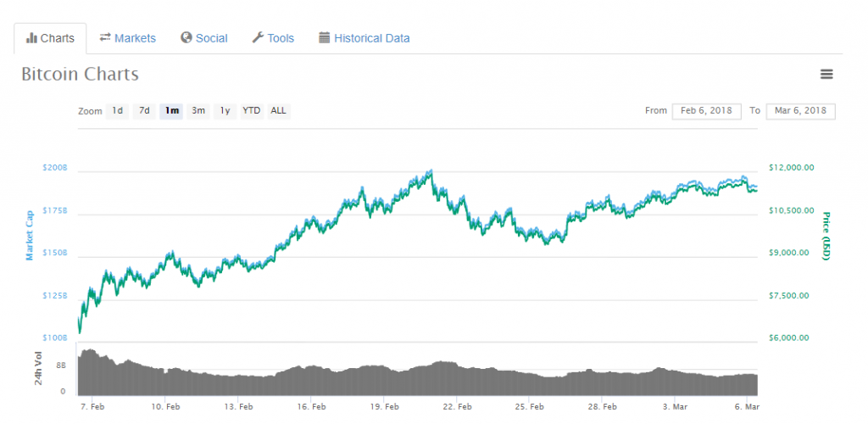Select the 1m zoom range
This screenshot has width=868, height=424.
click(171, 111)
